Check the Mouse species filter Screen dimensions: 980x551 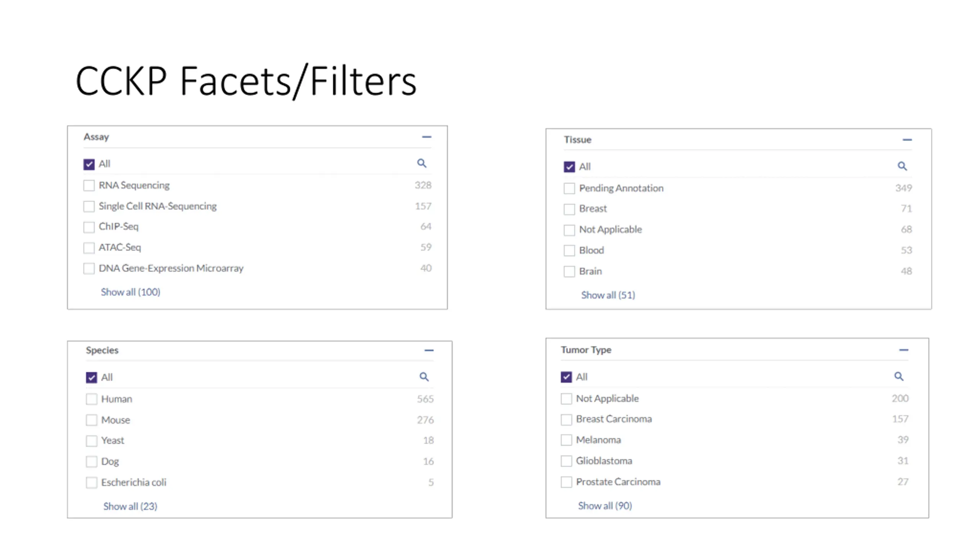point(91,420)
